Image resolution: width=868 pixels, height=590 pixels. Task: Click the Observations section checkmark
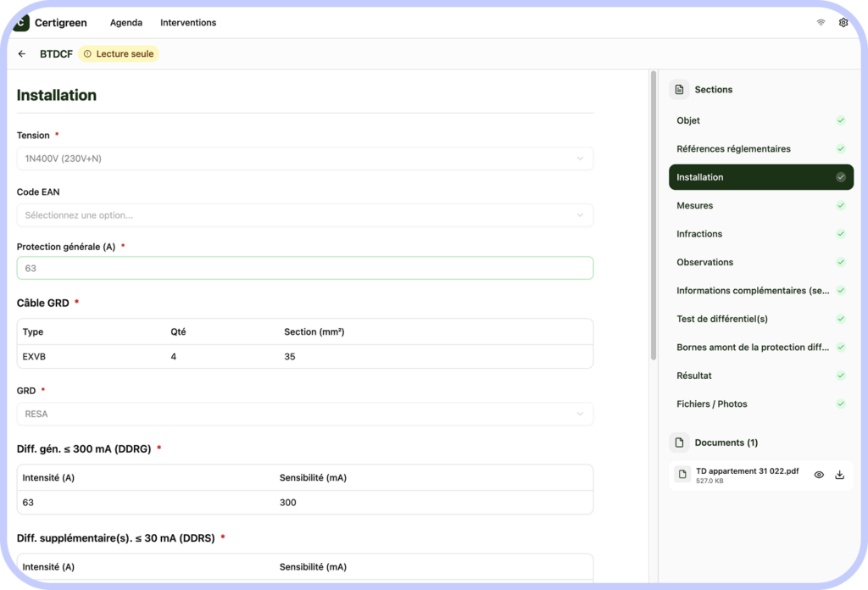coord(841,262)
